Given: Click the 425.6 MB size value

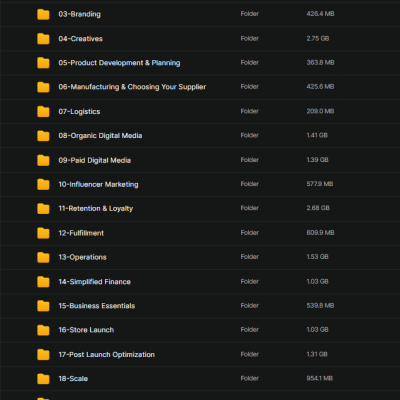Looking at the screenshot, I should [x=320, y=87].
